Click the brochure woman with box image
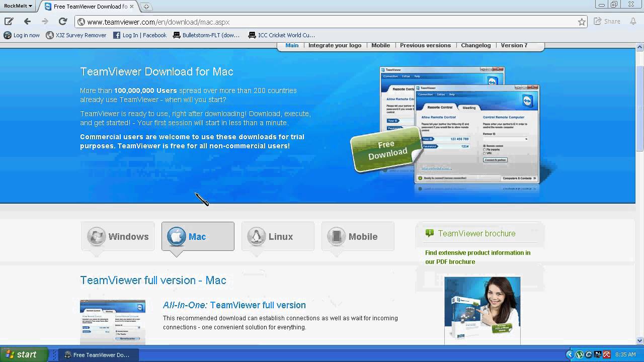 (x=482, y=310)
